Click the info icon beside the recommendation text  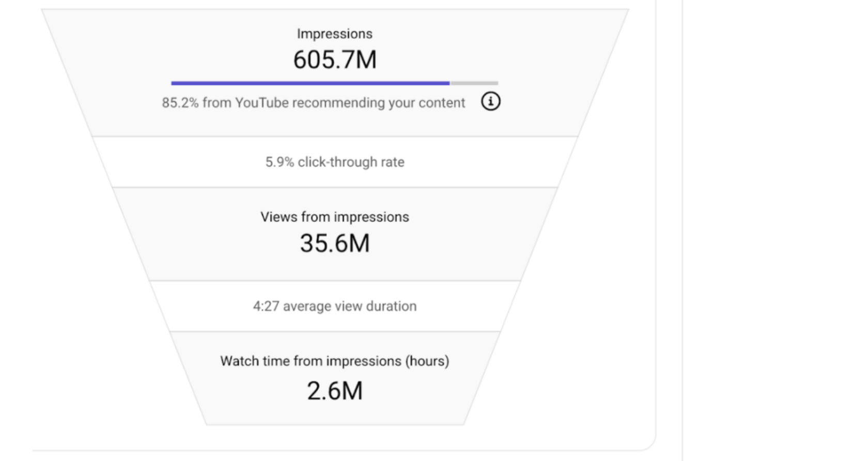pyautogui.click(x=490, y=101)
